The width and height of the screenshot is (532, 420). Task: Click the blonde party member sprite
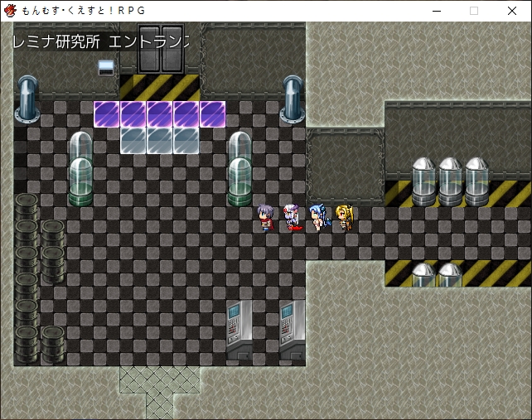(x=345, y=218)
